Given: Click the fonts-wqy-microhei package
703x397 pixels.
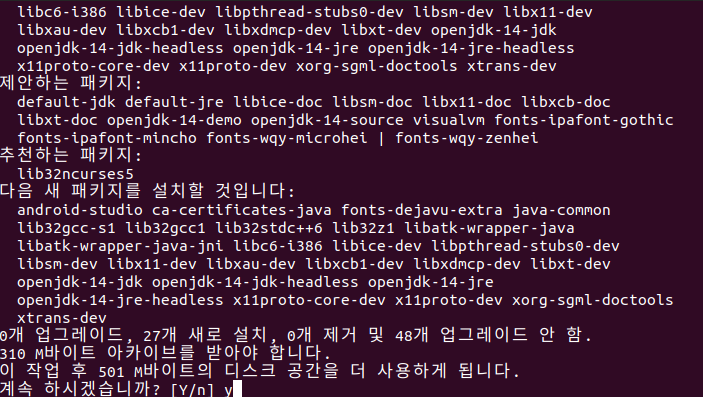Looking at the screenshot, I should (287, 138).
